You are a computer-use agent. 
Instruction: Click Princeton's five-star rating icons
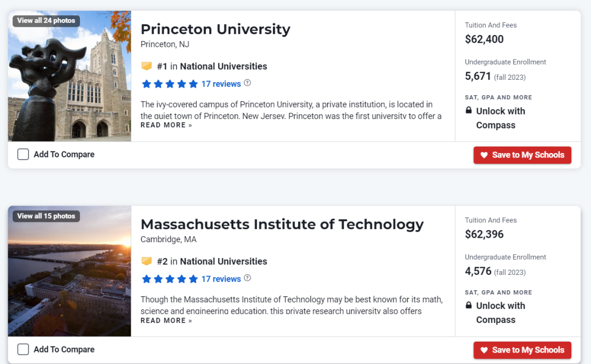(170, 84)
